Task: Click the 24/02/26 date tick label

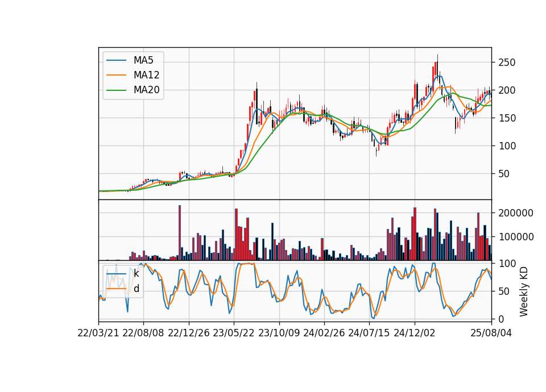Action: [324, 333]
